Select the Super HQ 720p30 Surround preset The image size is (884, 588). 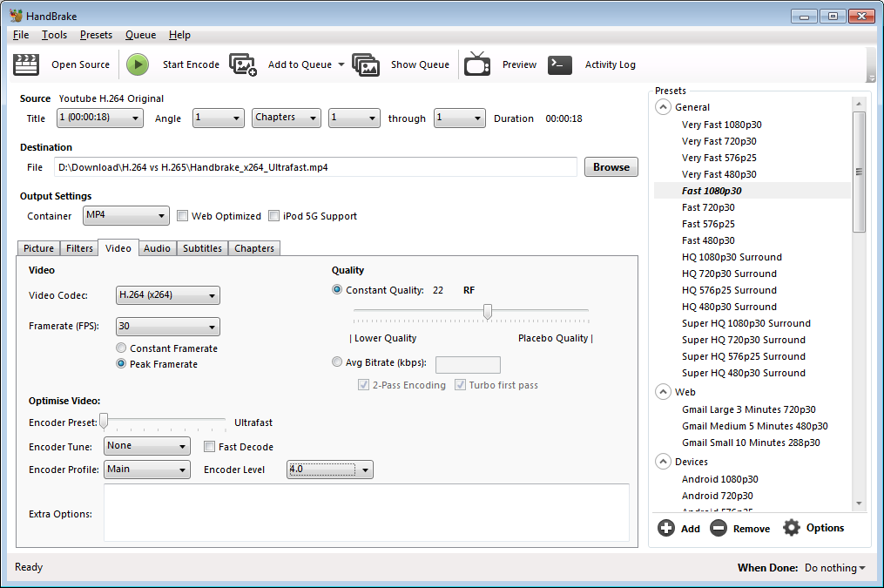pyautogui.click(x=744, y=340)
